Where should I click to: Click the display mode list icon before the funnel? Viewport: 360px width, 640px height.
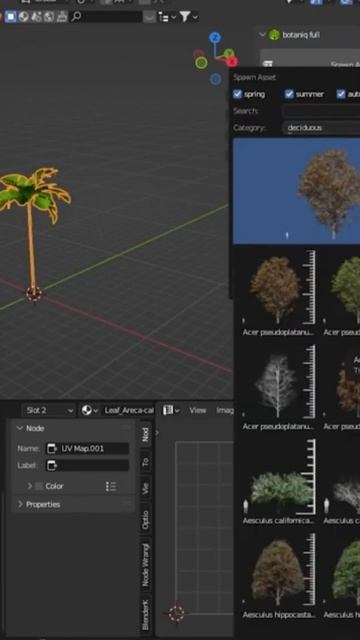(164, 17)
